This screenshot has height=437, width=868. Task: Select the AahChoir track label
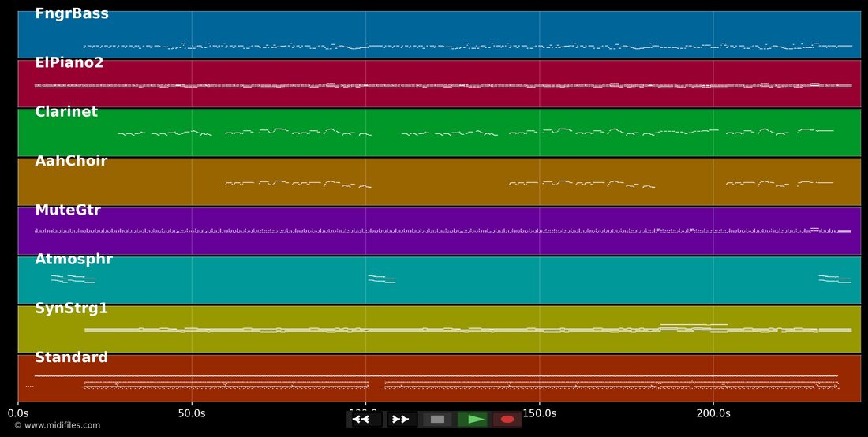[x=71, y=161]
